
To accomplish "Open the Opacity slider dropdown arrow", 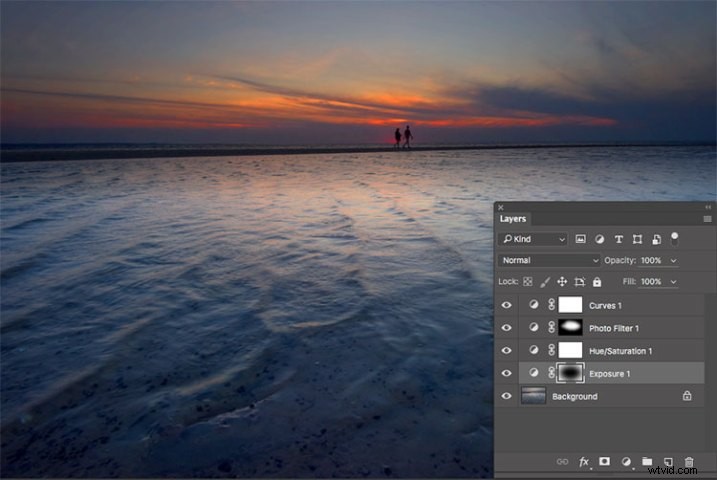I will pos(673,261).
